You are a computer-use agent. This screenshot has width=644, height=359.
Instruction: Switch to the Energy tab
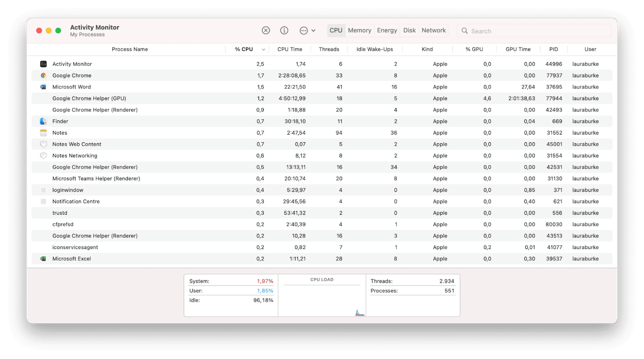[x=387, y=30]
